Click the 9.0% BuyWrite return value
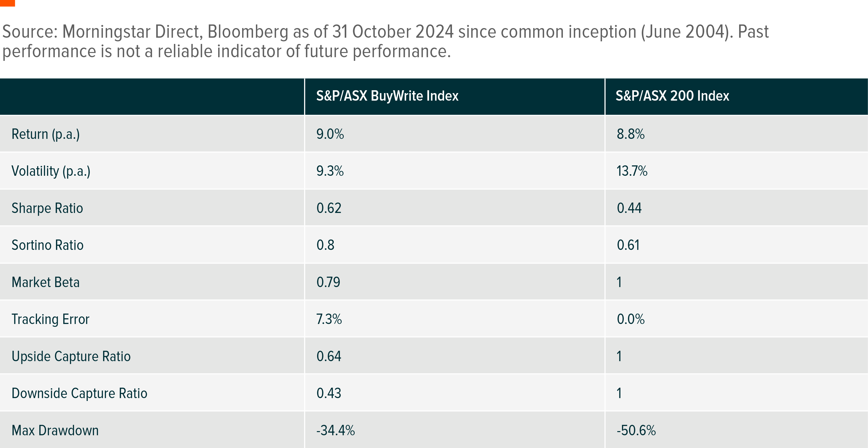 (x=330, y=134)
